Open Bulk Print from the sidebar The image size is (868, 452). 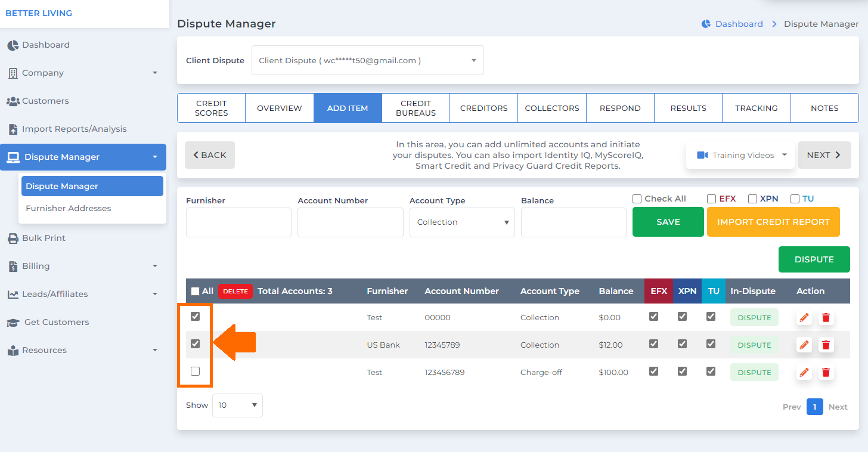(x=44, y=238)
